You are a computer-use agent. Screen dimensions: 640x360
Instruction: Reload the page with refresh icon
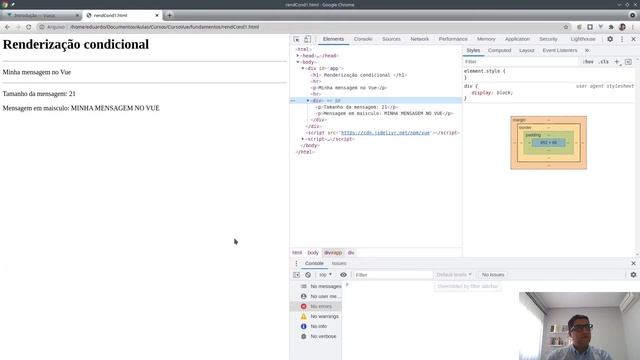29,27
